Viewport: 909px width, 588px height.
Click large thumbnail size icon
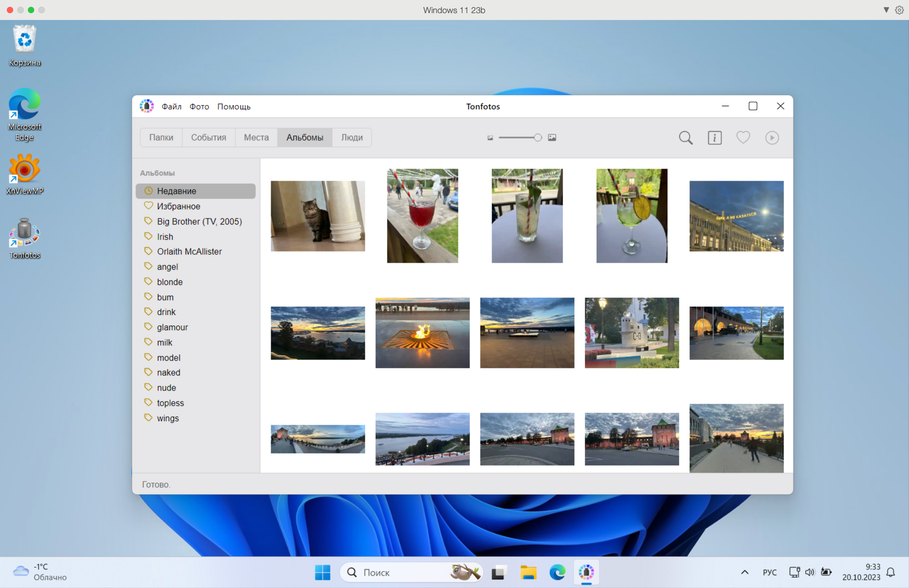coord(552,138)
